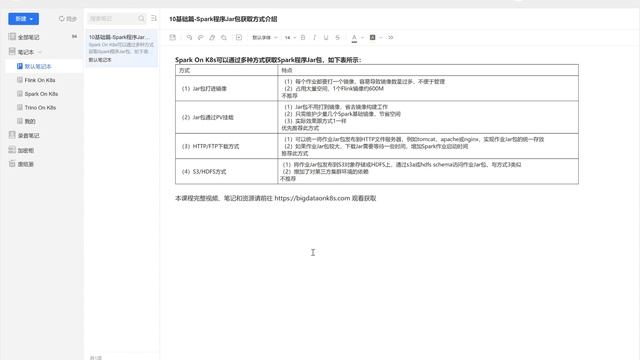The height and width of the screenshot is (360, 640).
Task: Click the save icon in the editor toolbar
Action: click(x=173, y=38)
